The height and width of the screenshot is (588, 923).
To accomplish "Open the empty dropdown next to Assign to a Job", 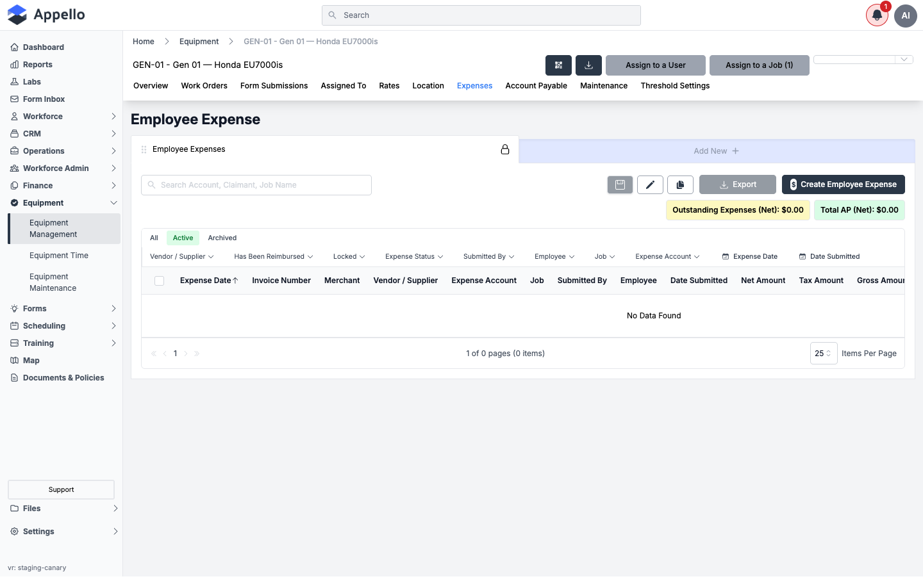I will 863,60.
